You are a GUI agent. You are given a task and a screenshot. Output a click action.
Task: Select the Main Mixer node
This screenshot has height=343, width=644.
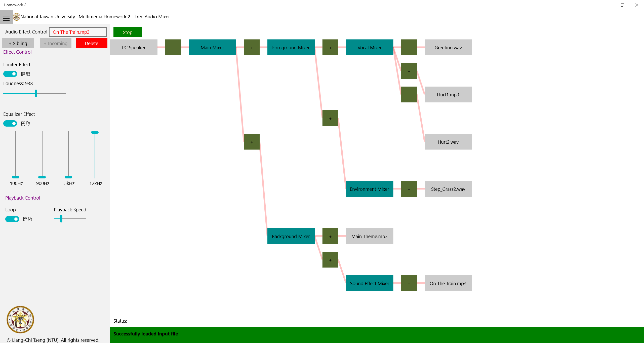click(212, 48)
